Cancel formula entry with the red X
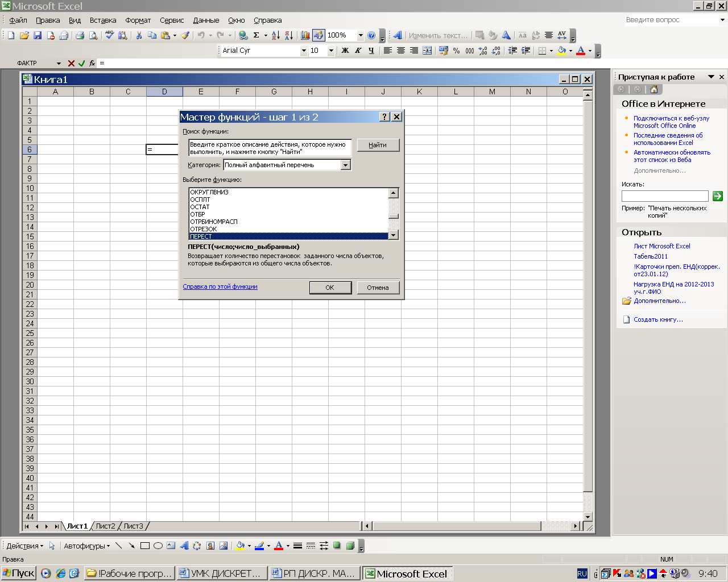The width and height of the screenshot is (728, 582). click(x=71, y=63)
